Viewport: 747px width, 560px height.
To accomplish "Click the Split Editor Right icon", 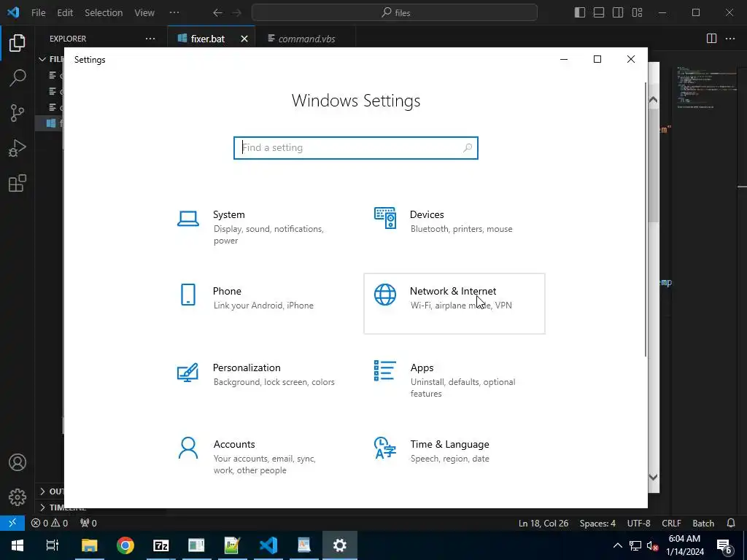I will click(x=711, y=39).
